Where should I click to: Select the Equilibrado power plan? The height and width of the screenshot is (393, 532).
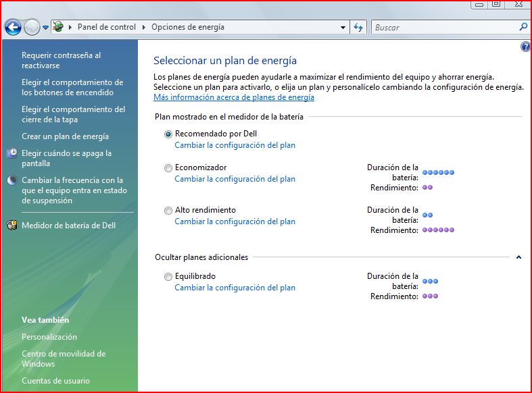[x=168, y=277]
